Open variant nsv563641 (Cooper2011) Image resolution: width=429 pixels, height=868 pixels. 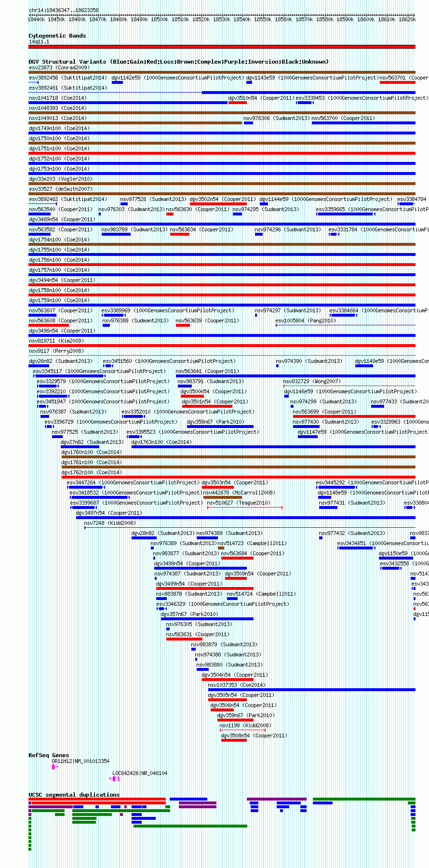pos(207,371)
